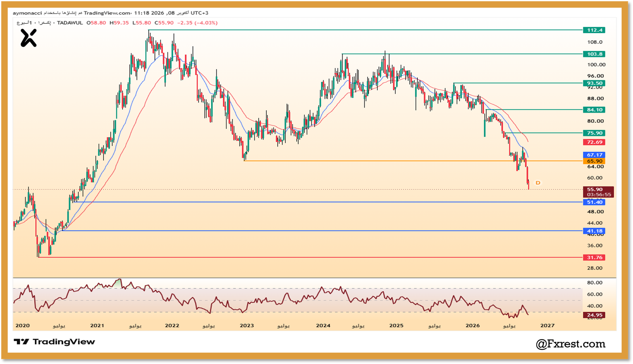Click the high value H59.35
This screenshot has width=633, height=364.
tap(119, 23)
